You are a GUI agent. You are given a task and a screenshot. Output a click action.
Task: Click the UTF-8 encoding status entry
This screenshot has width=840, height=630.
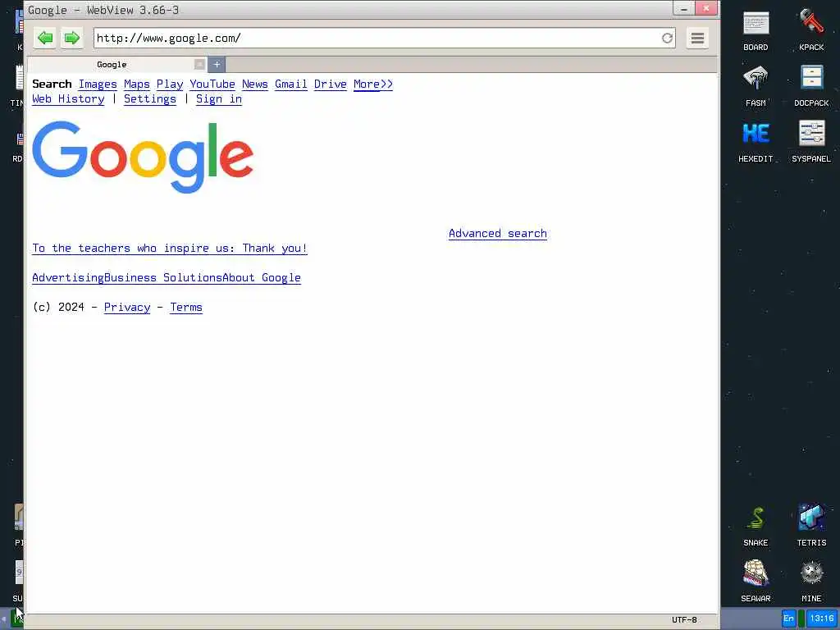[x=684, y=620]
